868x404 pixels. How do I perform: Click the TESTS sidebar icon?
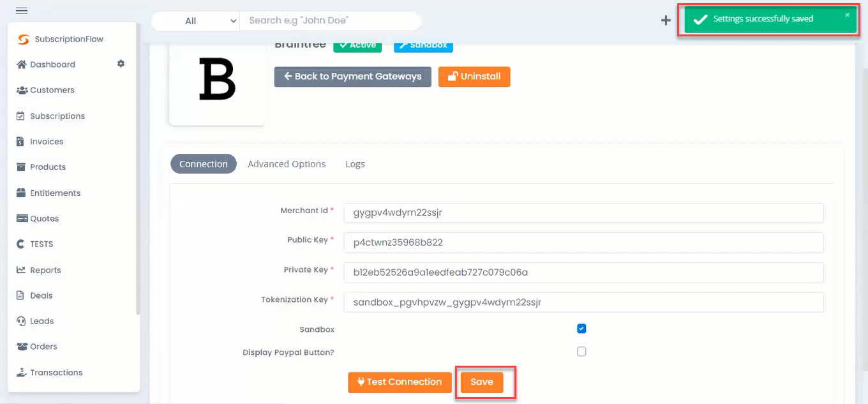pyautogui.click(x=20, y=244)
